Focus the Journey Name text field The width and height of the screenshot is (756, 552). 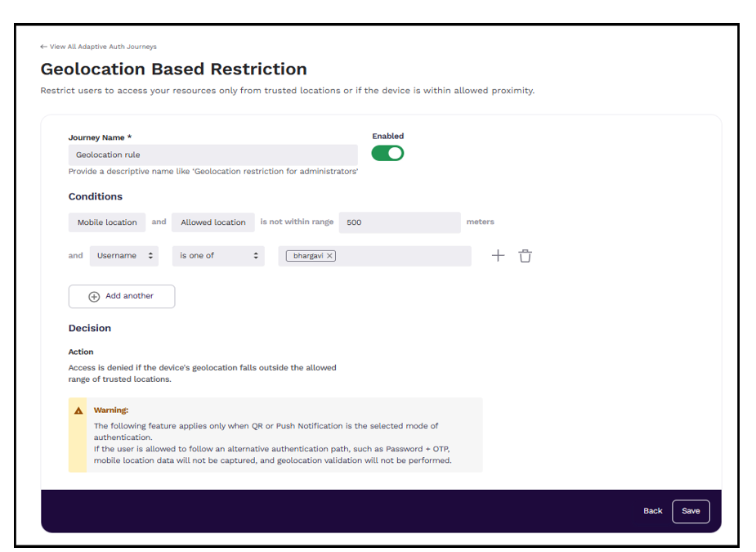tap(212, 155)
